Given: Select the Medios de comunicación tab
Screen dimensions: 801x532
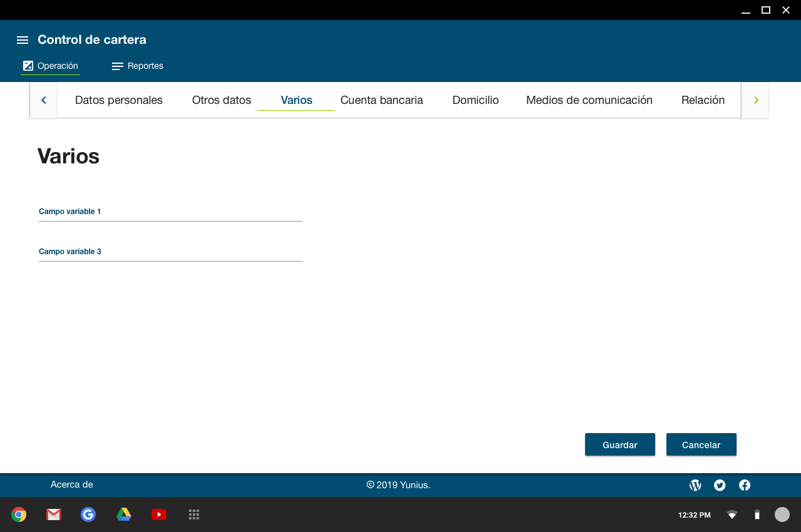Looking at the screenshot, I should point(589,100).
